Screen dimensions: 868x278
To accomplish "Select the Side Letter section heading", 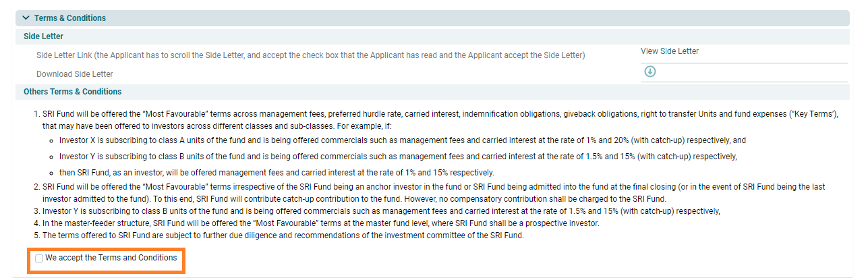I will click(43, 36).
